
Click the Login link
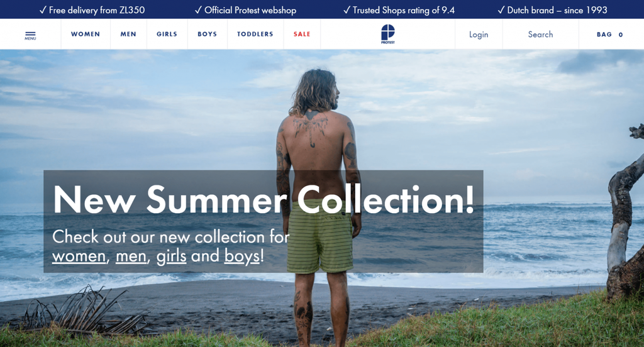point(479,35)
